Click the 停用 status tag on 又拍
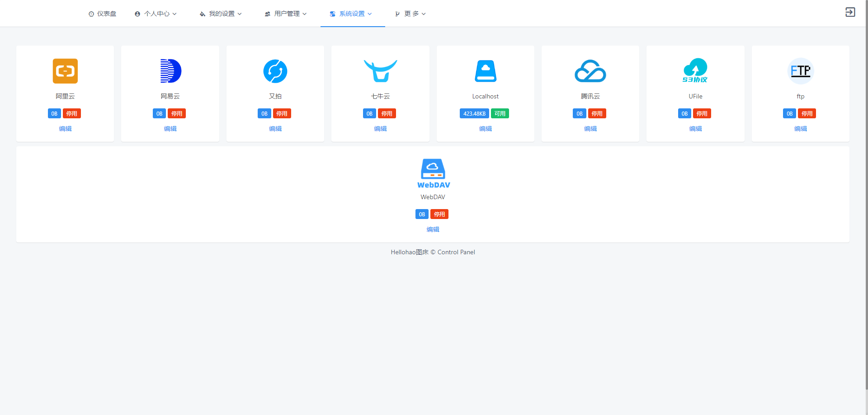 [x=282, y=113]
